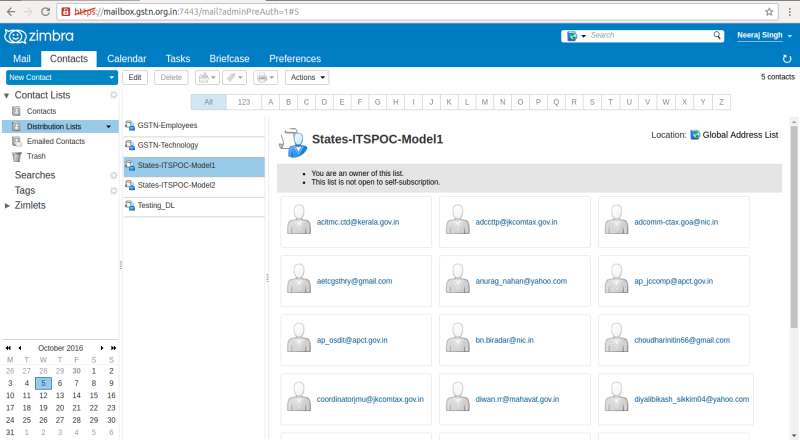Image resolution: width=800 pixels, height=440 pixels.
Task: Switch to the Preferences tab
Action: click(295, 59)
